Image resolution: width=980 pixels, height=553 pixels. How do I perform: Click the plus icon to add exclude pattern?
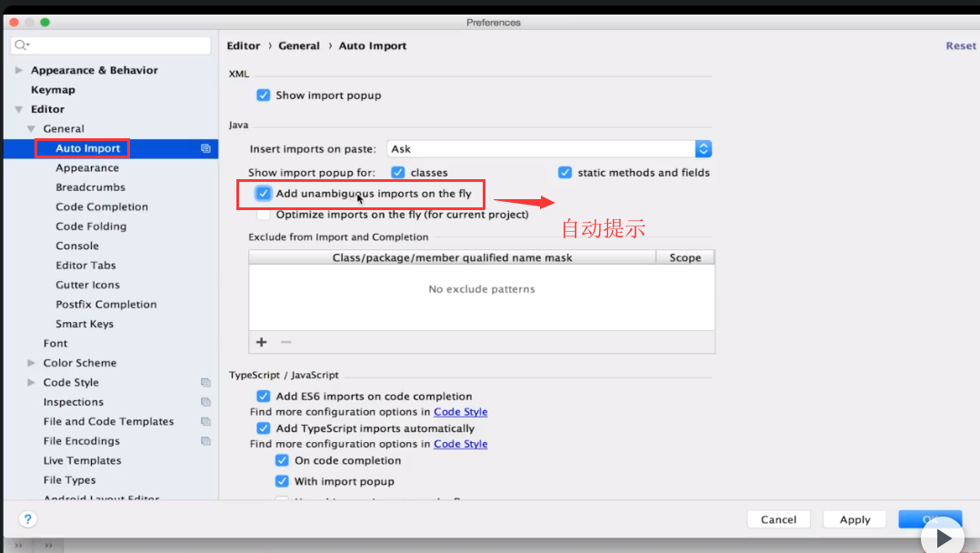tap(261, 342)
